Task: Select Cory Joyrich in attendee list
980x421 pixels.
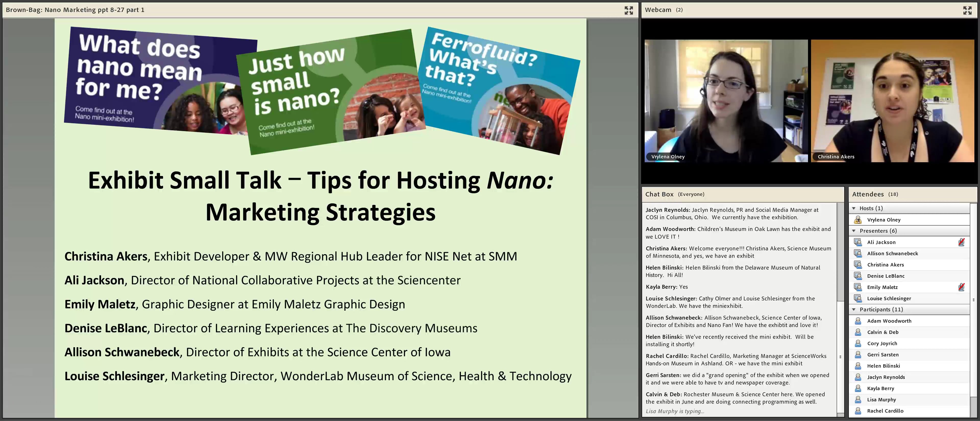Action: click(x=882, y=343)
